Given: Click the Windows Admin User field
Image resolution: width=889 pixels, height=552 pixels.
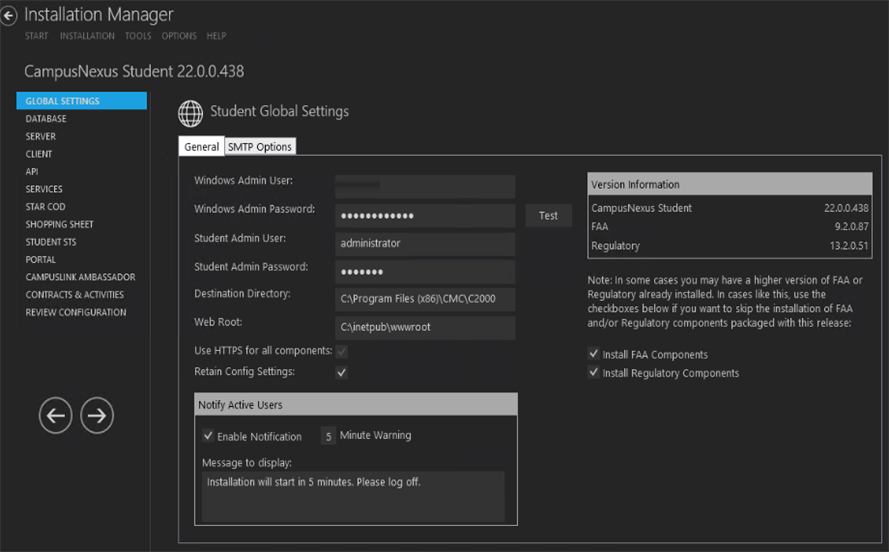Looking at the screenshot, I should [425, 186].
